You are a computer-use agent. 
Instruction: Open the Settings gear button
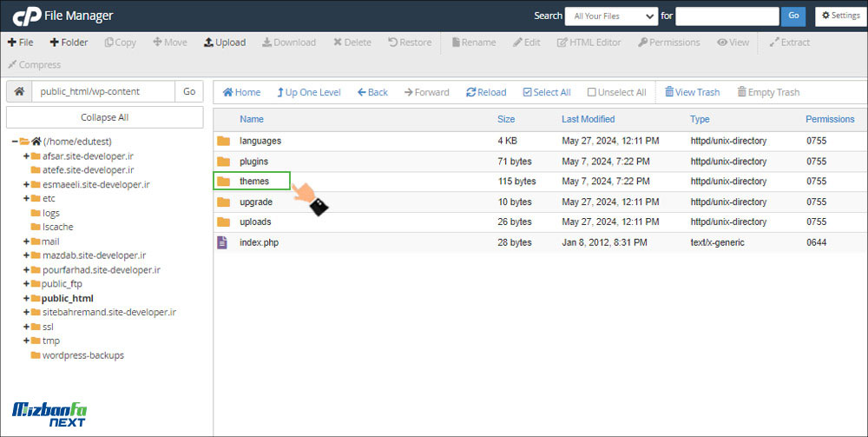pyautogui.click(x=838, y=16)
